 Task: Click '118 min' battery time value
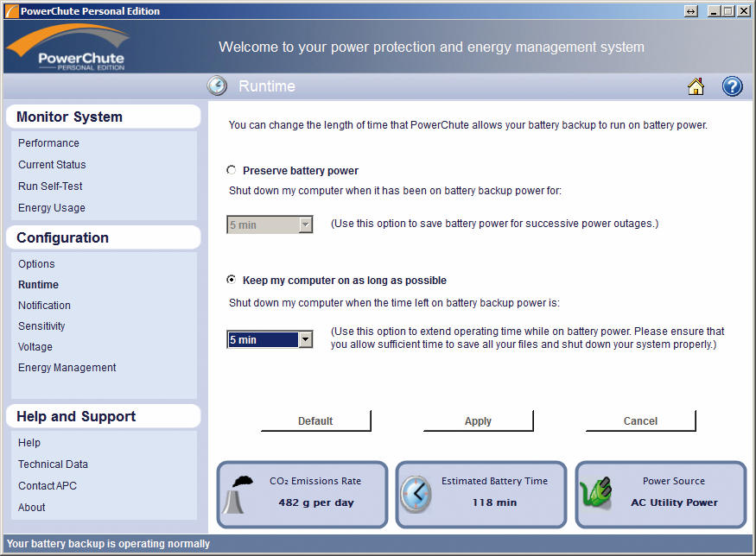pos(494,502)
